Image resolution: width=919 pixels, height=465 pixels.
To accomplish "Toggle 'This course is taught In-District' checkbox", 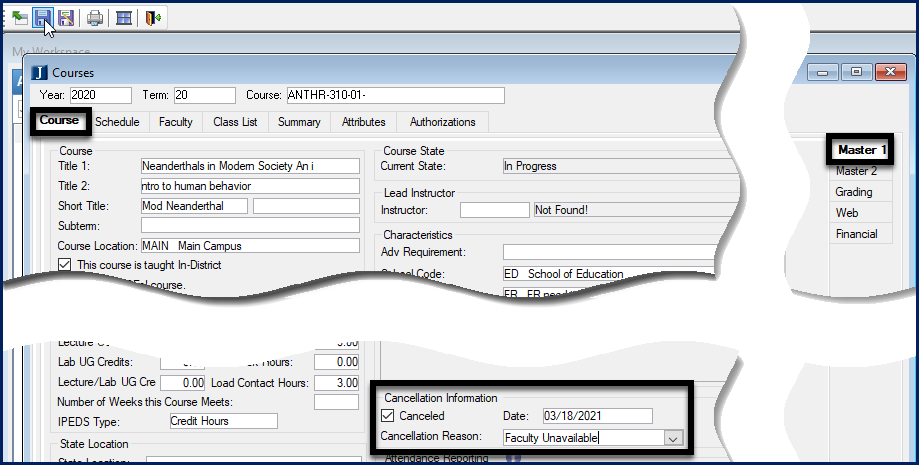I will [65, 265].
